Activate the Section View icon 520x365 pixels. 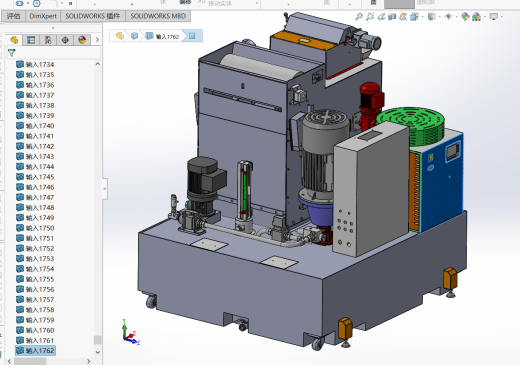pyautogui.click(x=392, y=17)
